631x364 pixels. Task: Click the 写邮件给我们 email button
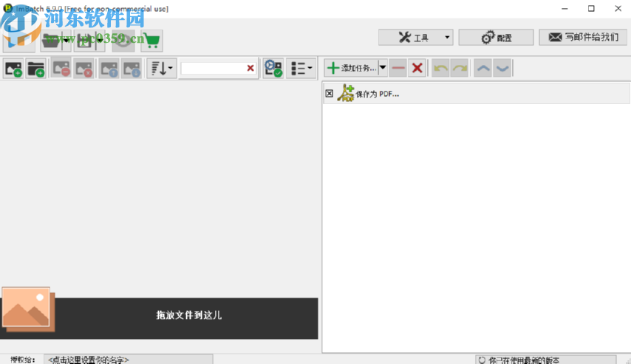pyautogui.click(x=583, y=38)
